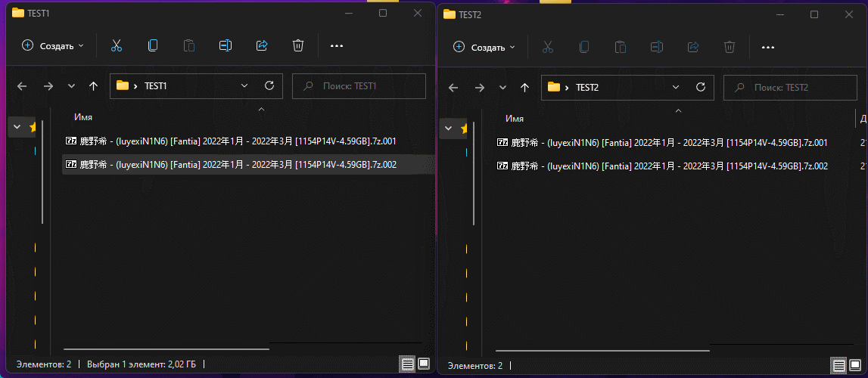Image resolution: width=868 pixels, height=378 pixels.
Task: Go back in TEST1 window
Action: point(22,86)
